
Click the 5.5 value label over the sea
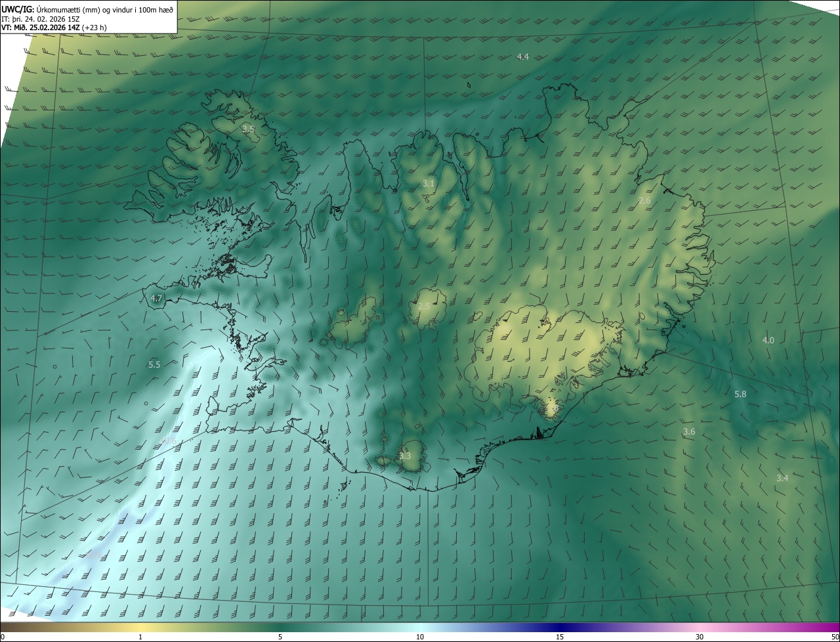154,364
